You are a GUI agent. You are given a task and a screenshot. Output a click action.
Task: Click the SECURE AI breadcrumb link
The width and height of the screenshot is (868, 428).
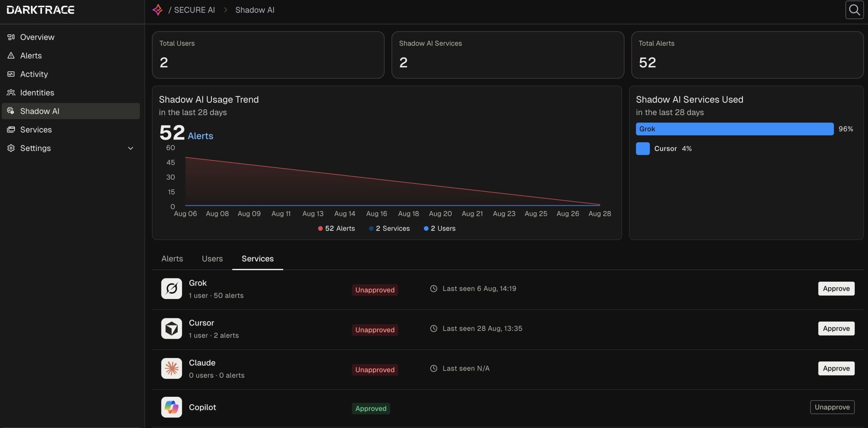(194, 10)
